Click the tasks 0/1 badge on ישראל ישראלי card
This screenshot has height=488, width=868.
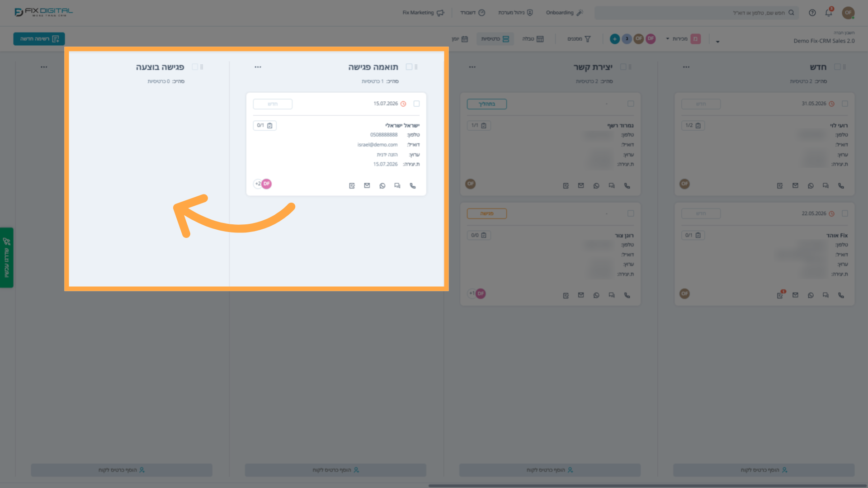pyautogui.click(x=264, y=125)
